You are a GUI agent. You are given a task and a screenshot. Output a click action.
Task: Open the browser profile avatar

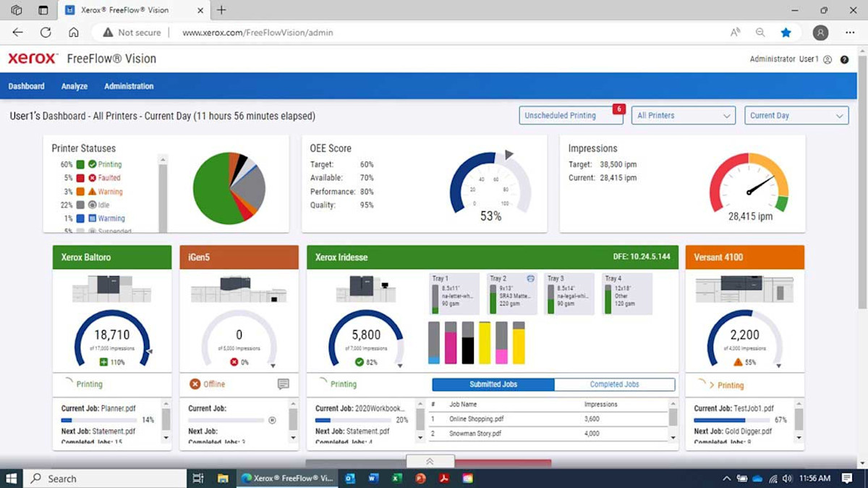click(820, 33)
